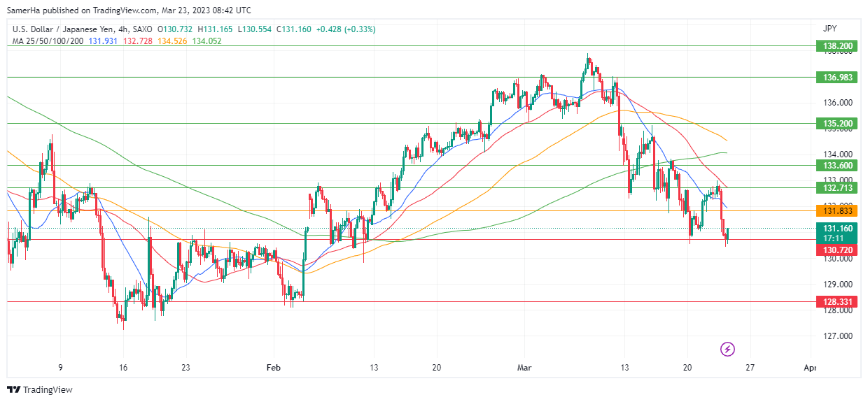This screenshot has height=402, width=868.
Task: Click the current price 131.160 label
Action: [x=836, y=228]
